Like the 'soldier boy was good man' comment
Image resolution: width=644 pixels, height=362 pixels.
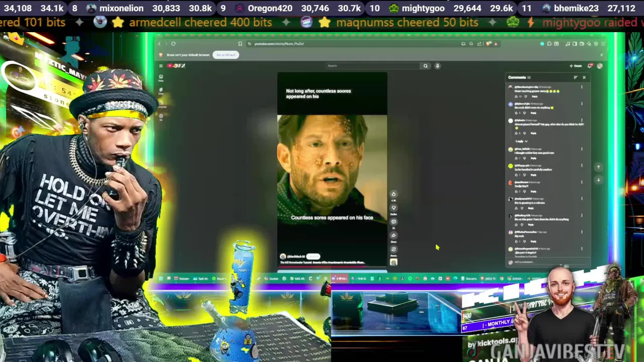coord(516,158)
